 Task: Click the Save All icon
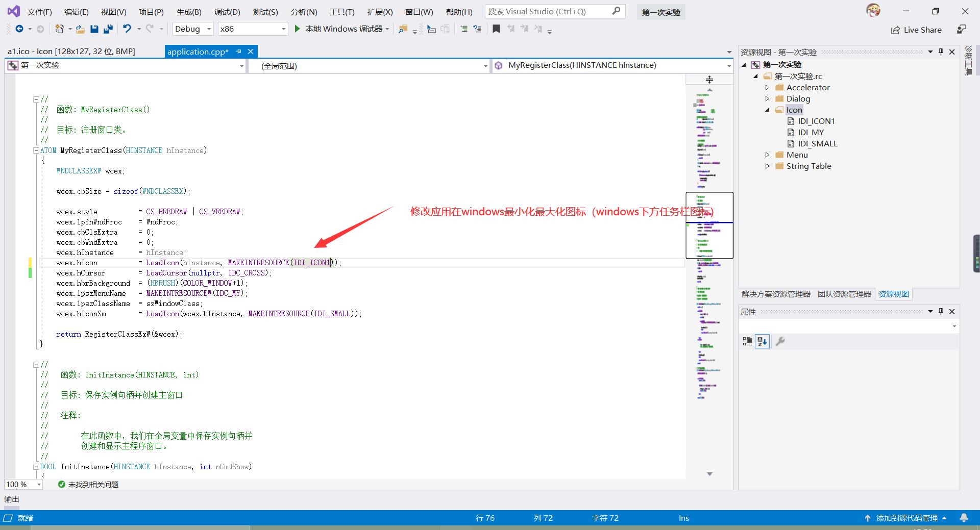[108, 29]
